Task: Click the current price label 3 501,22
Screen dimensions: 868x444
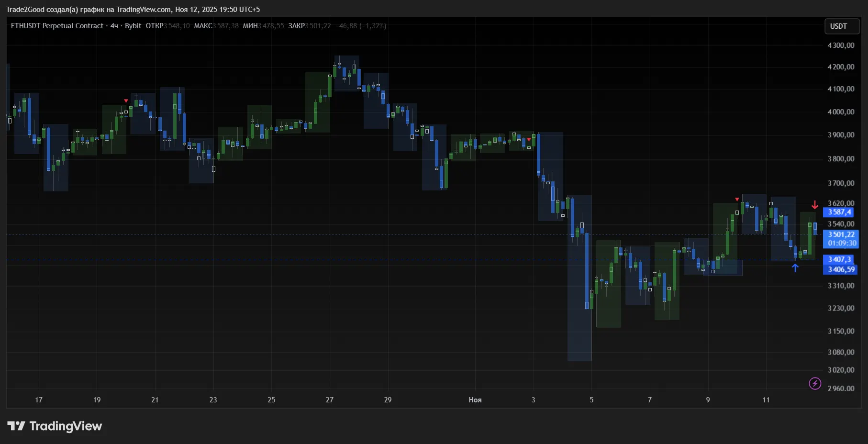Action: pyautogui.click(x=841, y=234)
